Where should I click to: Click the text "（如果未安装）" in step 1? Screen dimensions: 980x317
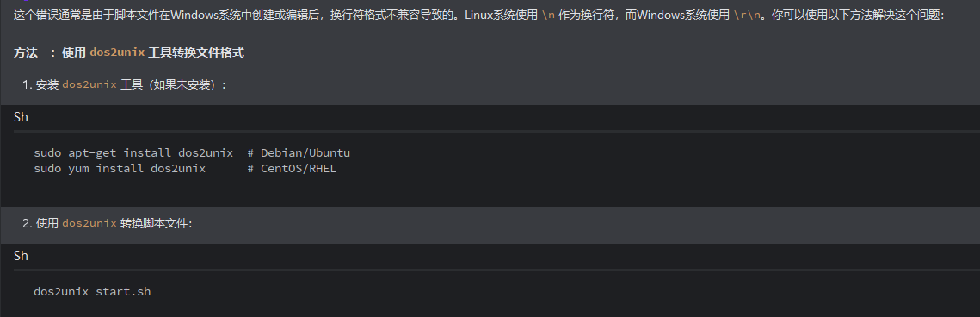[182, 84]
